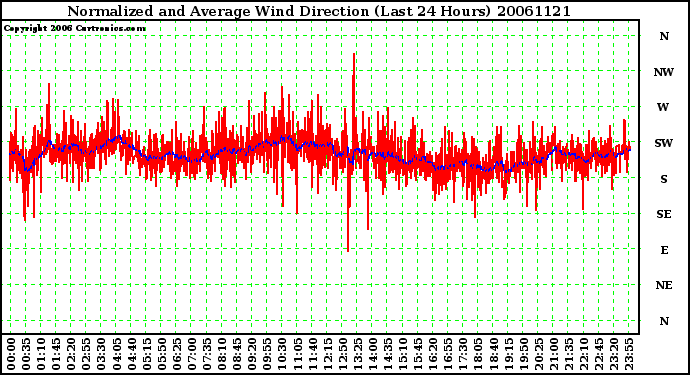This screenshot has width=690, height=375.
Task: Click the 07:00 time axis label
Action: (192, 354)
